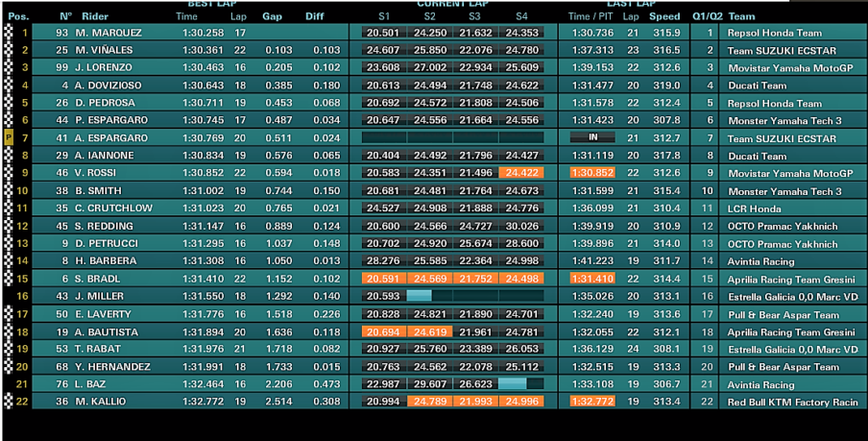The width and height of the screenshot is (868, 441).
Task: Select the S1 sector column header
Action: (x=384, y=16)
